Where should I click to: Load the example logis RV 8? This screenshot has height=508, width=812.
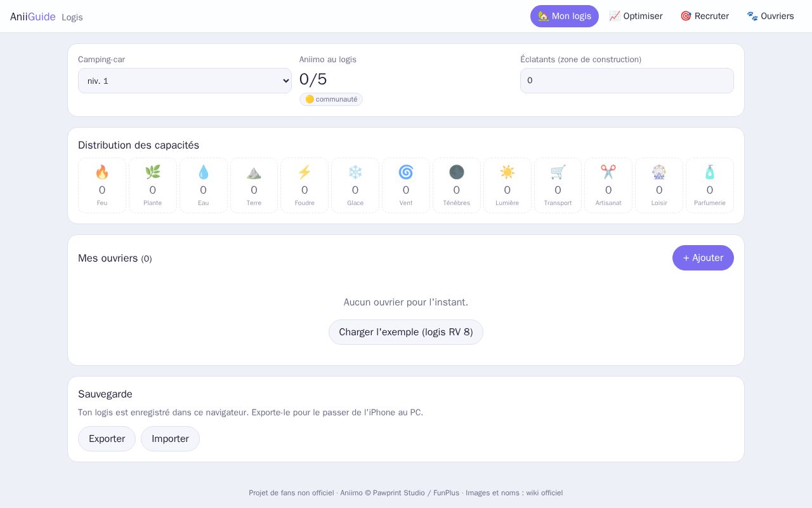point(406,332)
